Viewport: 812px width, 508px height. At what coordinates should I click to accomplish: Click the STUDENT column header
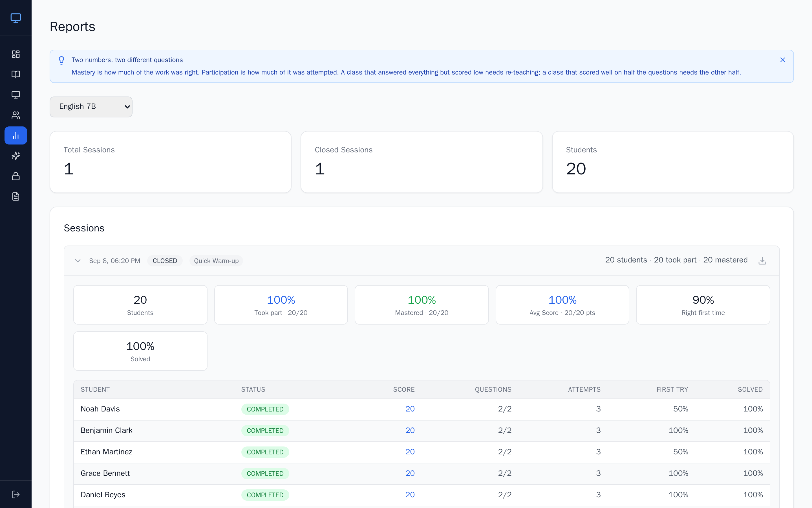tap(95, 389)
